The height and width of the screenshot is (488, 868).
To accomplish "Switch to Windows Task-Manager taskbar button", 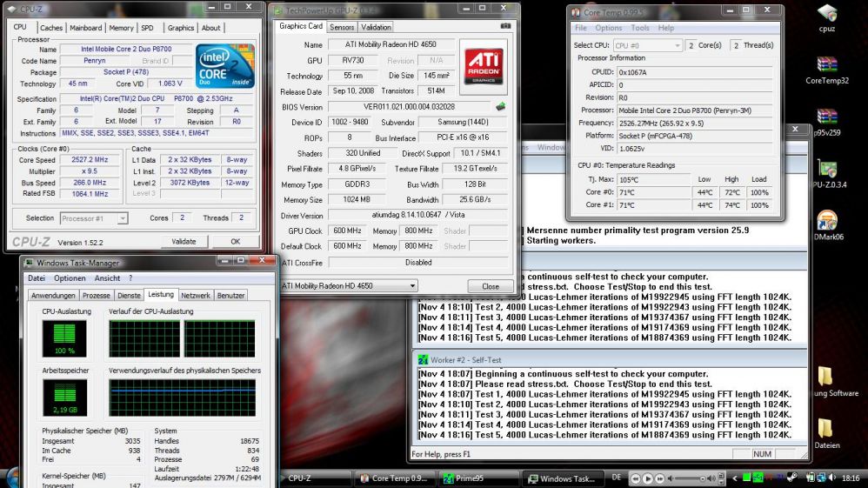I will [564, 478].
